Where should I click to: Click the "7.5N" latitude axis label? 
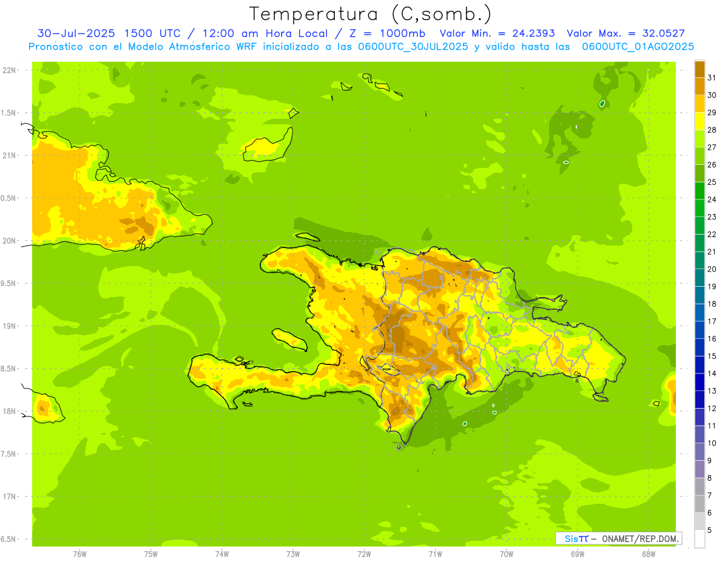(9, 454)
